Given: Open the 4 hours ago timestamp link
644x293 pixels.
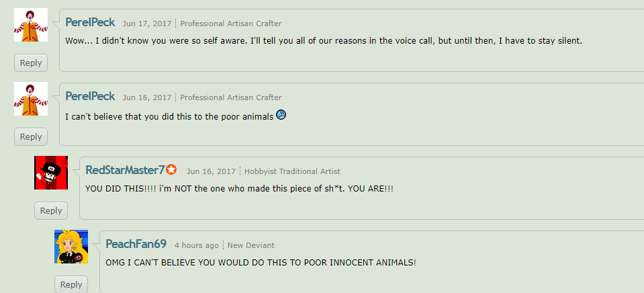Looking at the screenshot, I should point(196,245).
